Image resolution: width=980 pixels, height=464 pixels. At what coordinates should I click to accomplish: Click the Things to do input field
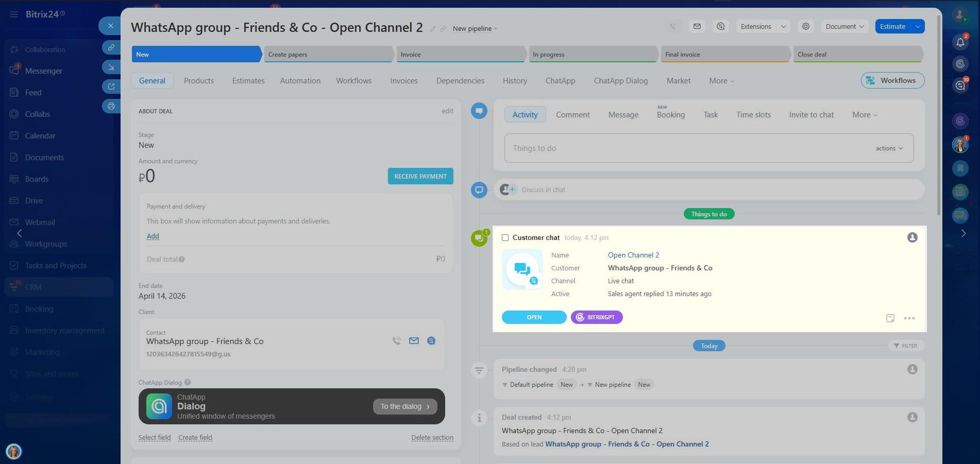tap(685, 148)
